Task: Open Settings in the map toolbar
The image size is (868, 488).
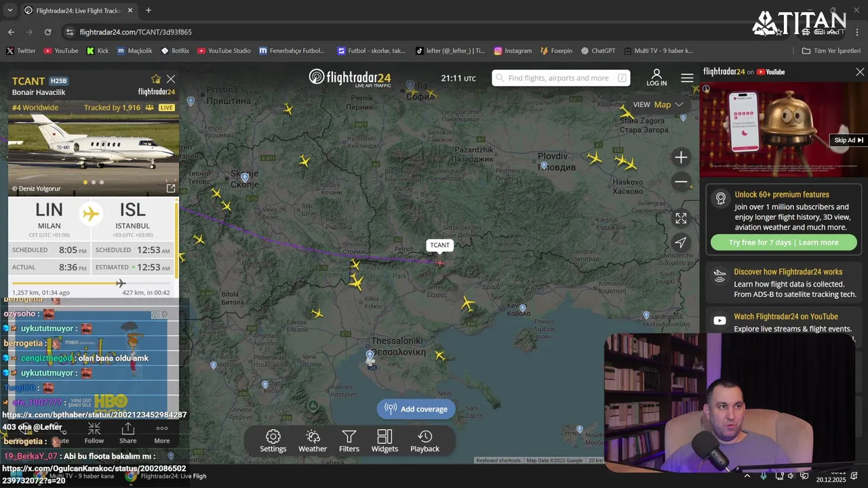Action: 273,441
